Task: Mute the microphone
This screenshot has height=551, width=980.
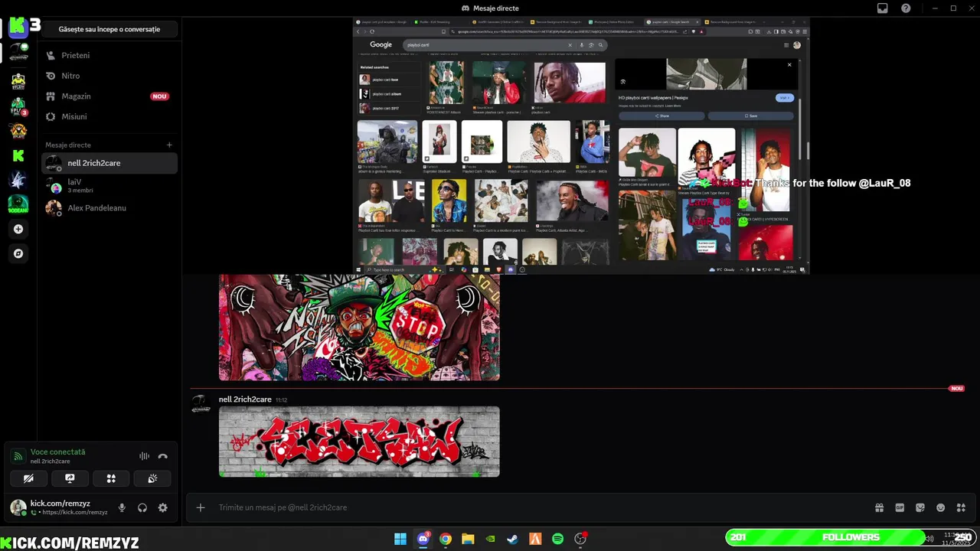Action: pyautogui.click(x=122, y=507)
